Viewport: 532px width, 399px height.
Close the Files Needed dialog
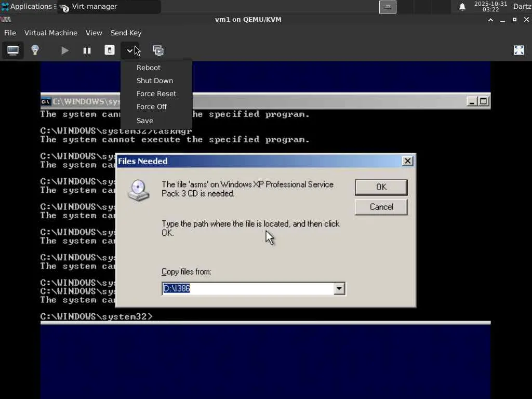click(x=407, y=161)
